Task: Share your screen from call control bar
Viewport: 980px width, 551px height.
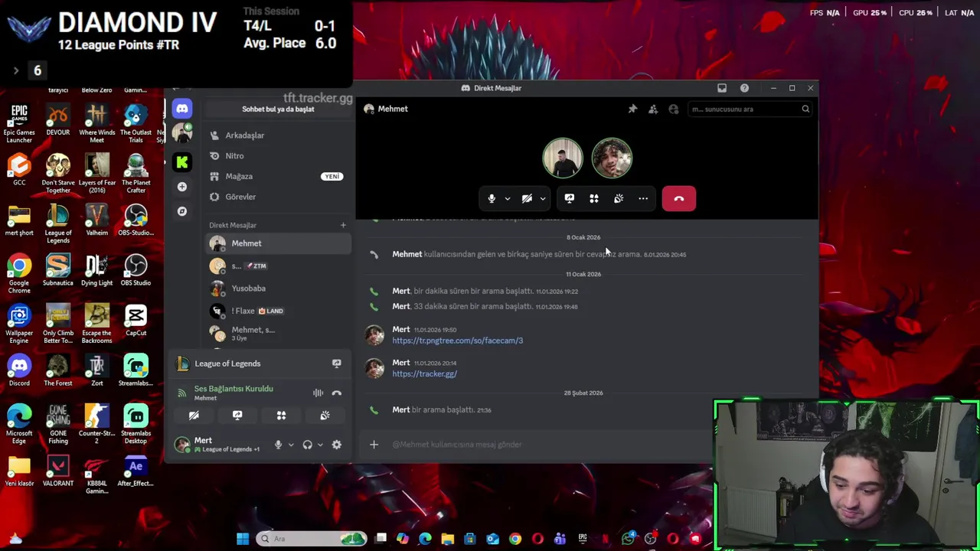Action: tap(570, 199)
